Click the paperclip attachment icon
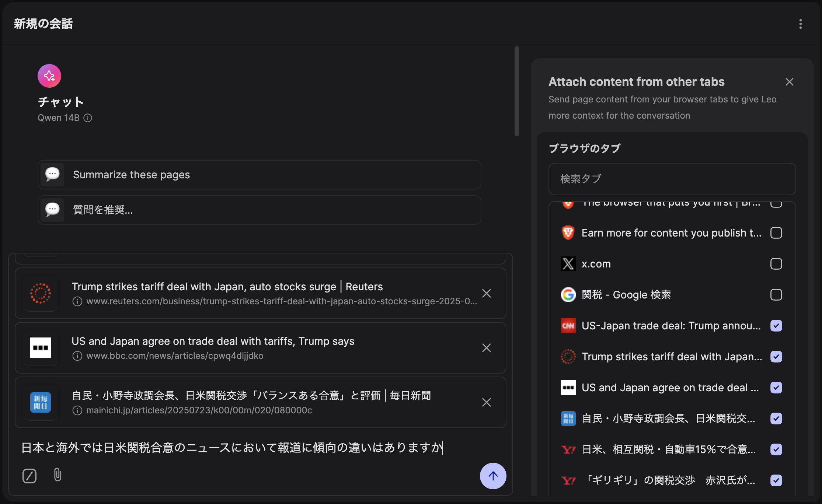Screen dimensions: 822x504 click(58, 476)
